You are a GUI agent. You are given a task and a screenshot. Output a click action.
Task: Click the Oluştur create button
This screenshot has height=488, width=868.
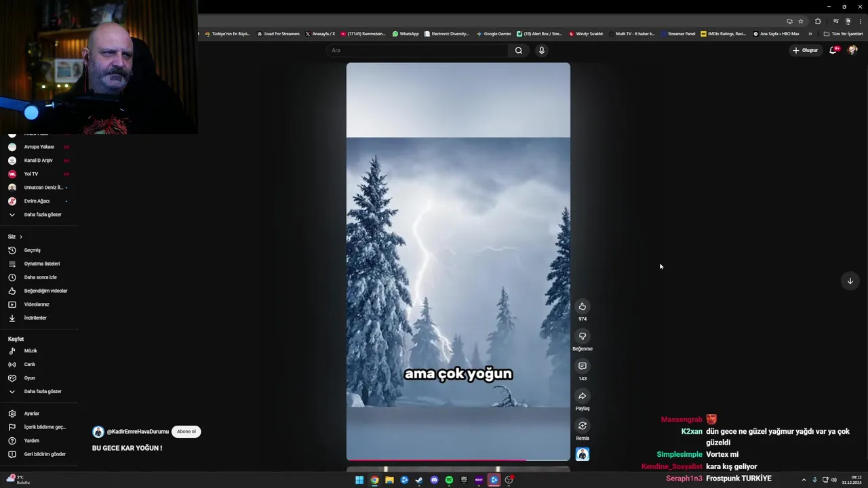(x=805, y=50)
